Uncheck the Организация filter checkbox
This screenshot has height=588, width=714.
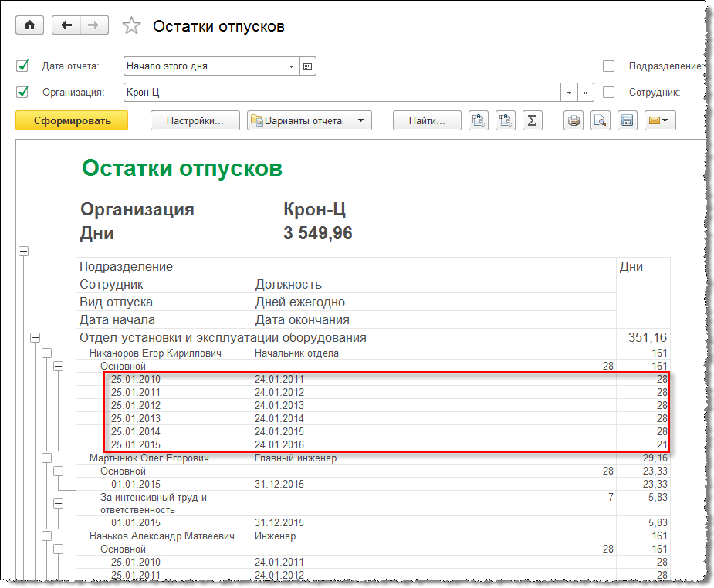click(x=22, y=92)
